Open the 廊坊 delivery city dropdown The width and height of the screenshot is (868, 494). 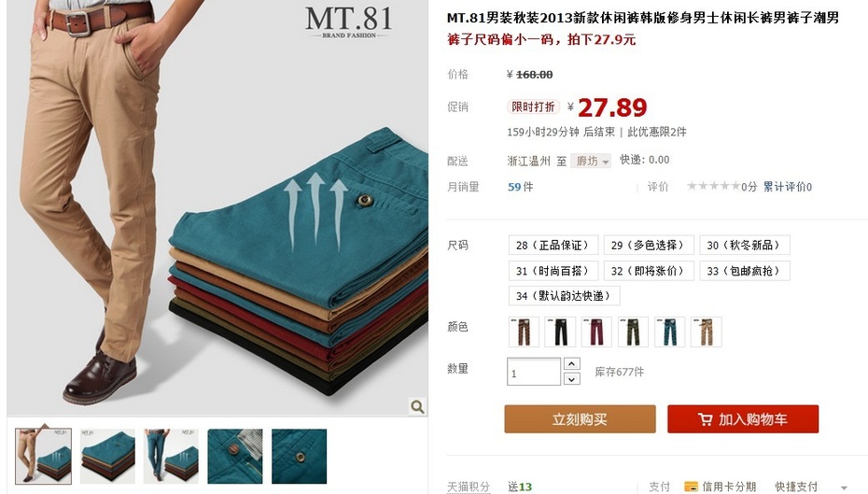591,162
